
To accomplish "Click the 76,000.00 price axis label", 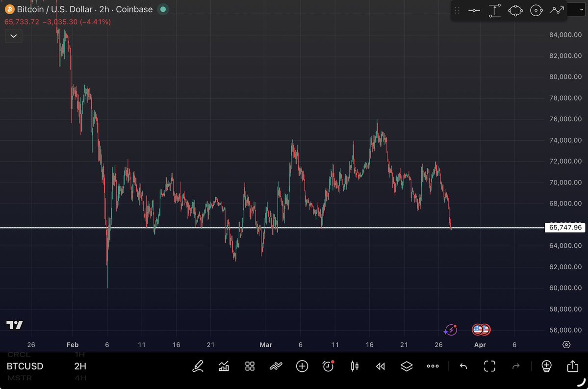I will 565,119.
